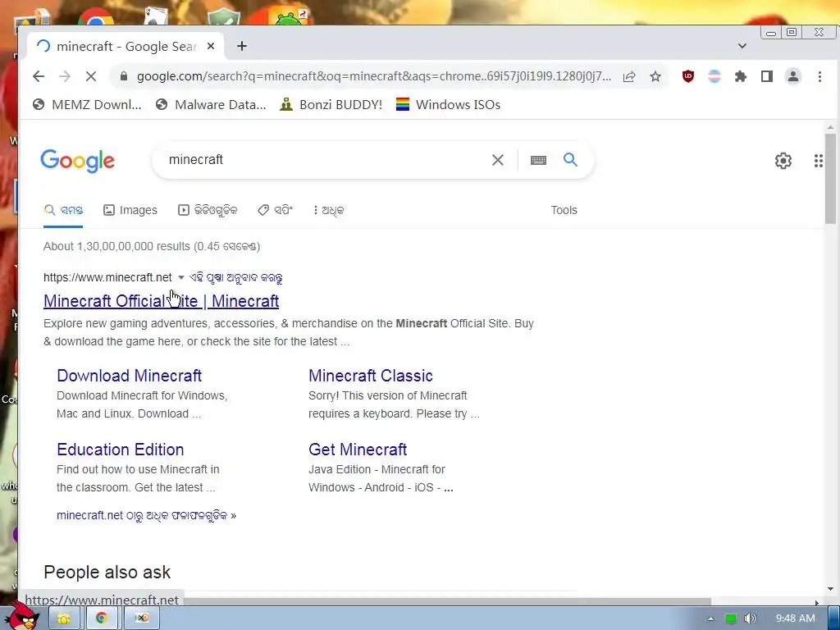Screen dimensions: 840x630
Task: Share this page icon in address bar
Action: click(x=629, y=76)
